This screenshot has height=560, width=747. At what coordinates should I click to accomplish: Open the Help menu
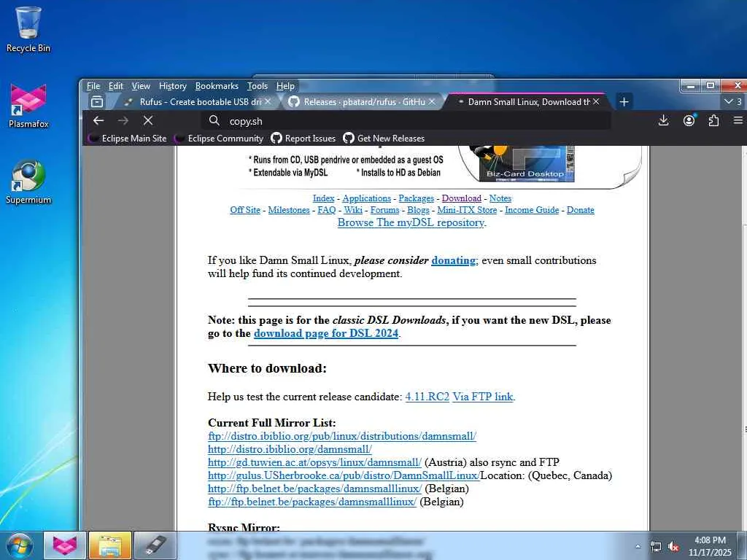285,86
